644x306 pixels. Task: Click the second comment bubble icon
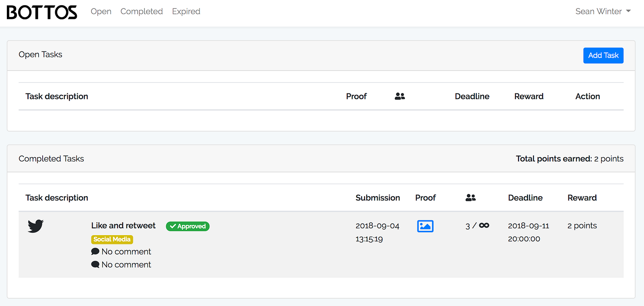pos(95,265)
